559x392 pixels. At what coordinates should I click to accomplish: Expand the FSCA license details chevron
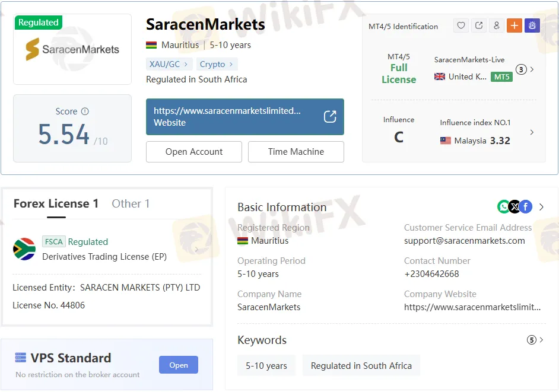[x=196, y=250]
